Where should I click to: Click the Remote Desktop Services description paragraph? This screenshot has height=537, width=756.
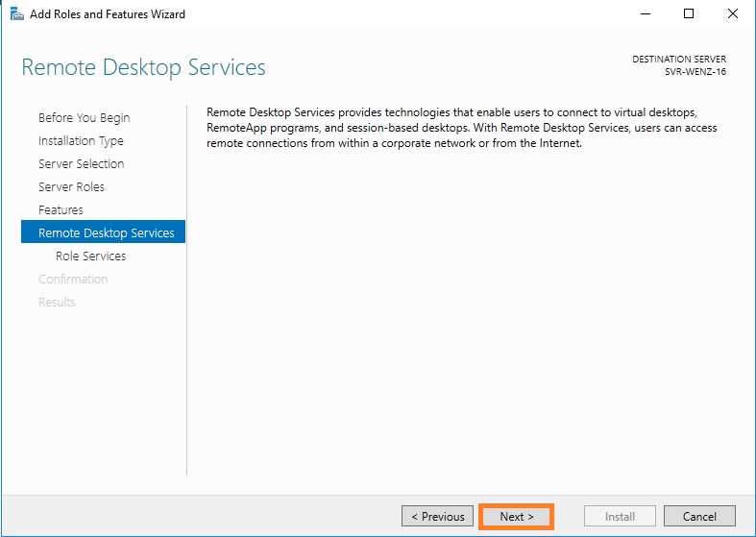pyautogui.click(x=462, y=128)
